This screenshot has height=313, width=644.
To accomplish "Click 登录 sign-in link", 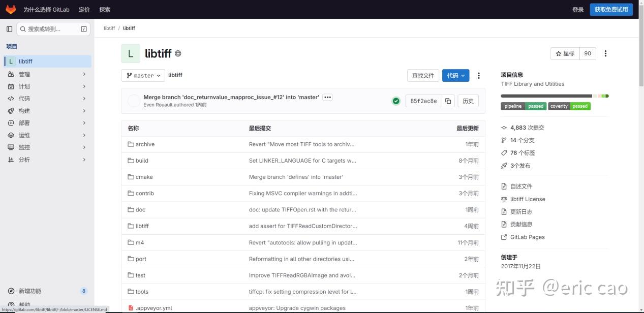I will (x=578, y=10).
